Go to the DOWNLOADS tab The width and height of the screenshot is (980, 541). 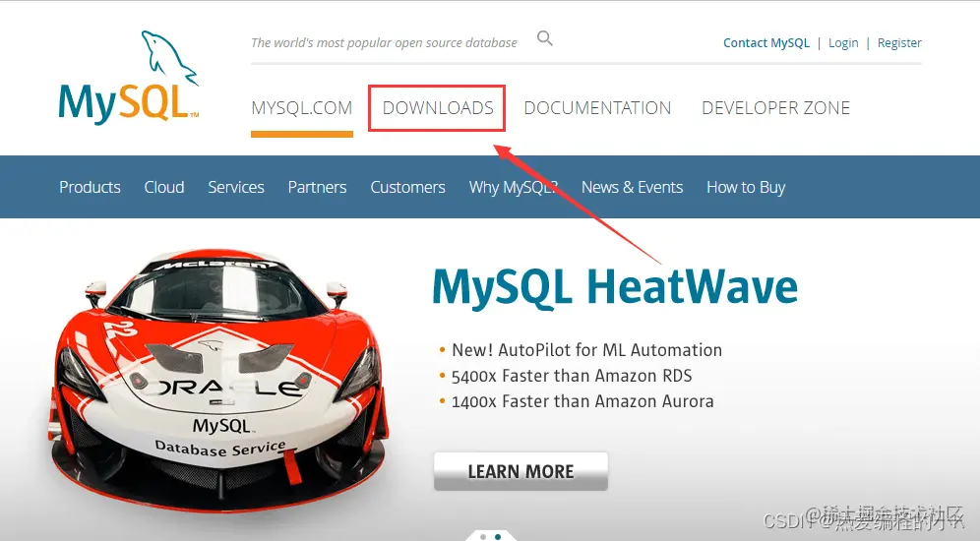click(438, 108)
